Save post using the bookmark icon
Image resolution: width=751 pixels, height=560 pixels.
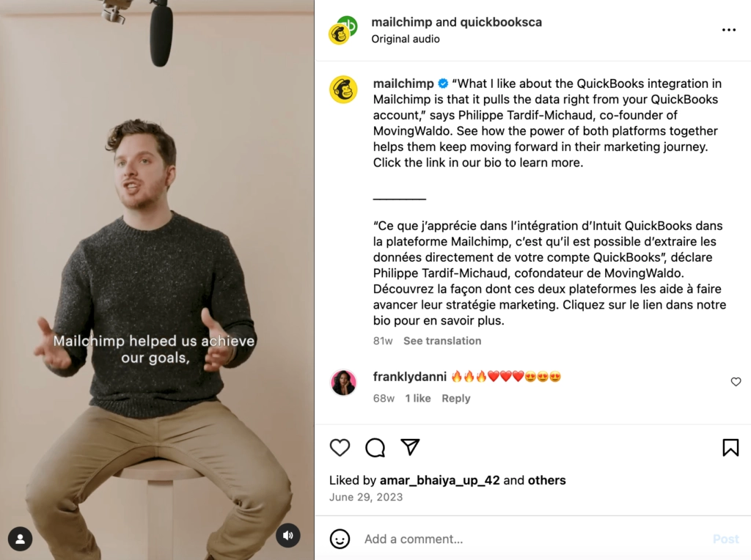pos(730,448)
